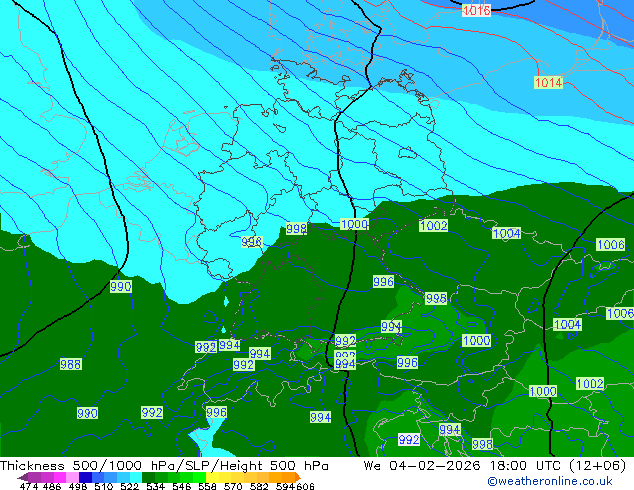Pick the bright magenta legend swatch
Viewport: 634px width, 490px height.
[60, 477]
